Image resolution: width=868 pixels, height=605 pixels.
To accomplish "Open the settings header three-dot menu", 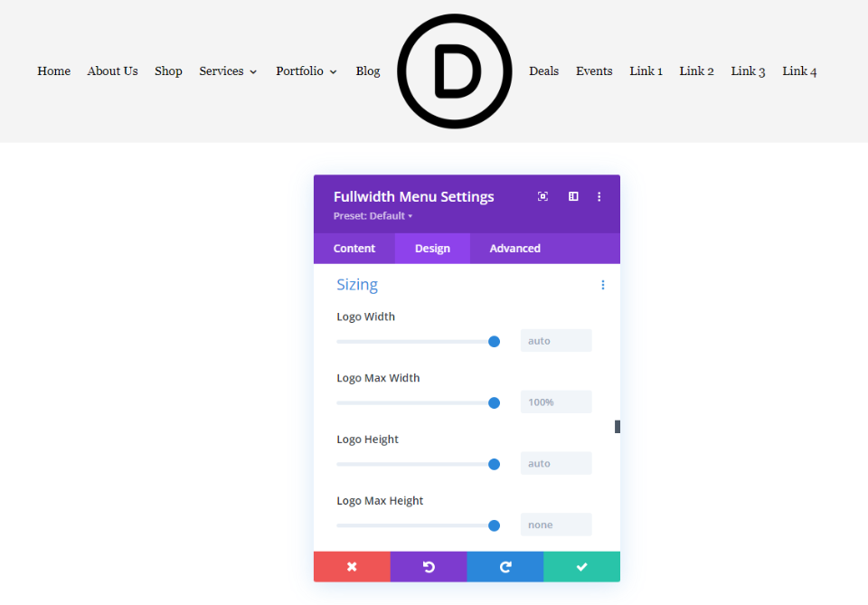I will 599,196.
